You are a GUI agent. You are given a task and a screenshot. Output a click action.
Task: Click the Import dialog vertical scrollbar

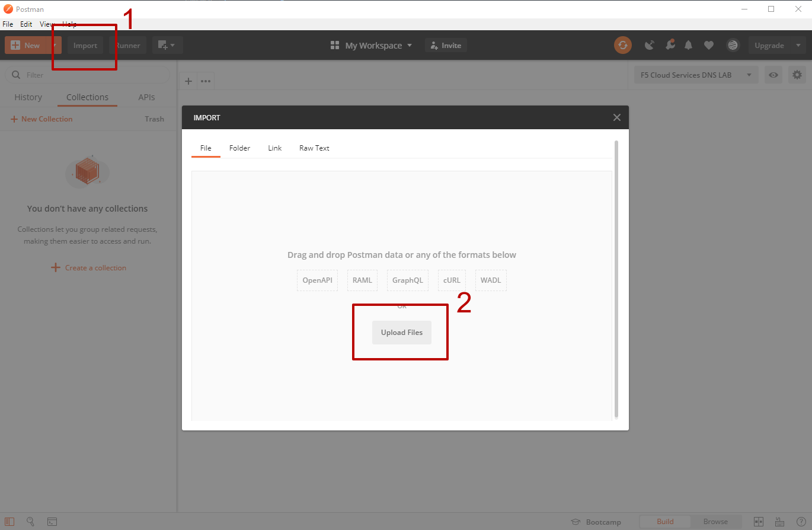coord(616,279)
